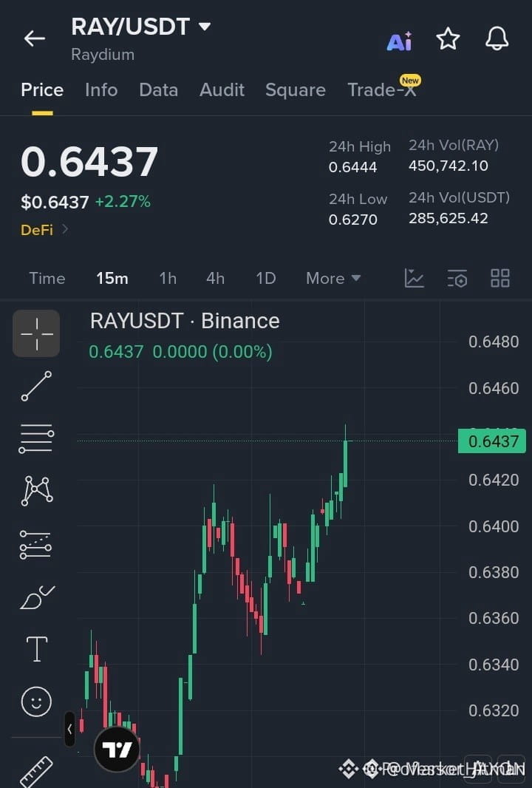The image size is (532, 788).
Task: Open the RAY/USDT pair dropdown
Action: click(x=205, y=26)
